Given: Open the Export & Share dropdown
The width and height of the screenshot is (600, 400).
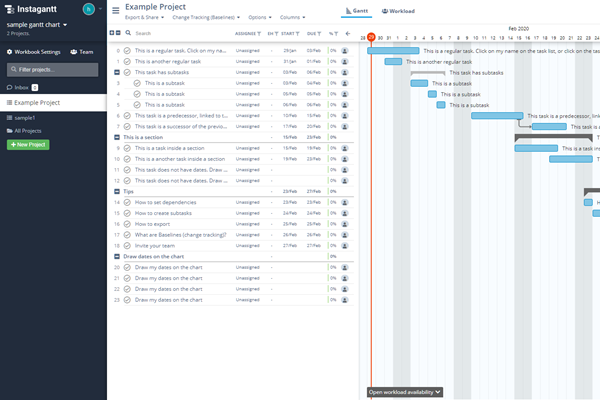Looking at the screenshot, I should (x=145, y=18).
